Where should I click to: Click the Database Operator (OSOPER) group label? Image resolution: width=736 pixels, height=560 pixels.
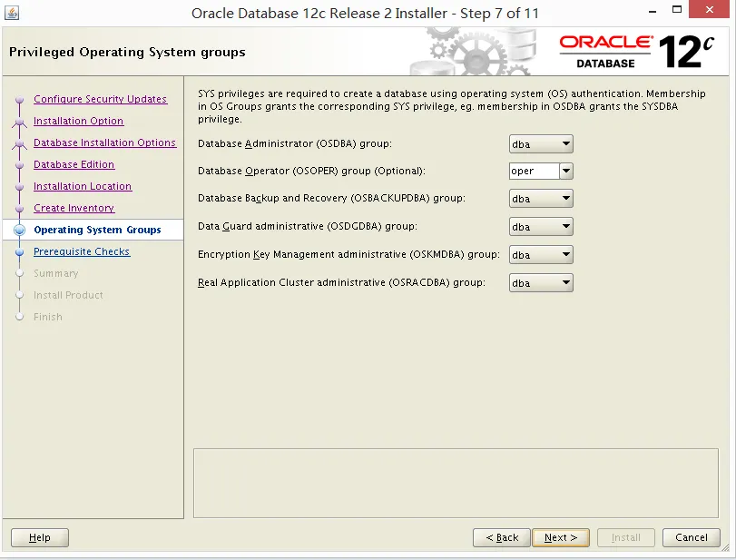pos(311,171)
